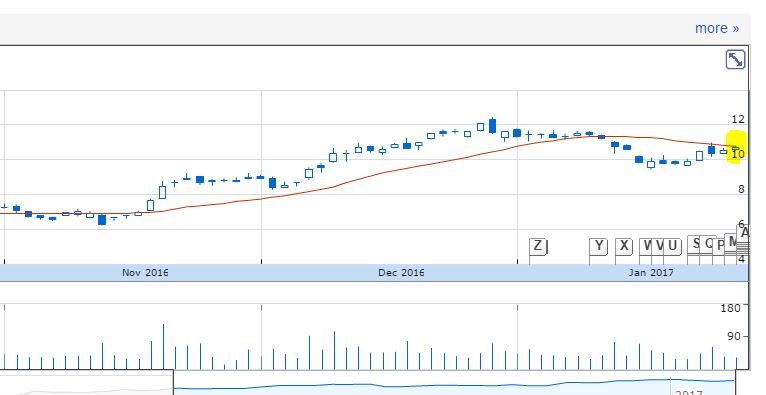Click the volume axis value "90"
766x395 pixels.
(x=734, y=336)
